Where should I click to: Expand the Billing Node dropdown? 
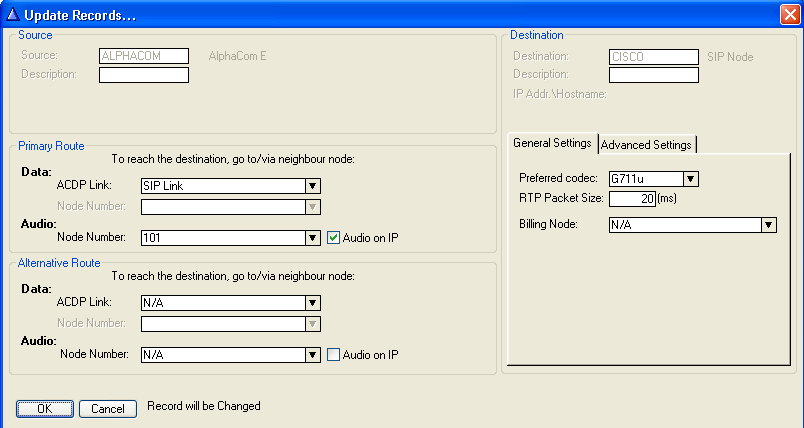click(768, 225)
